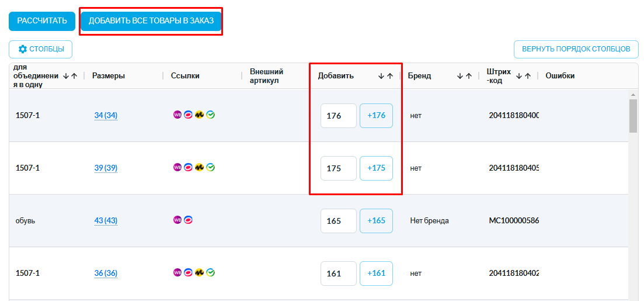Viewport: 644px width, 301px height.
Task: Click the Yandex Market icon in the first row
Action: [x=200, y=115]
